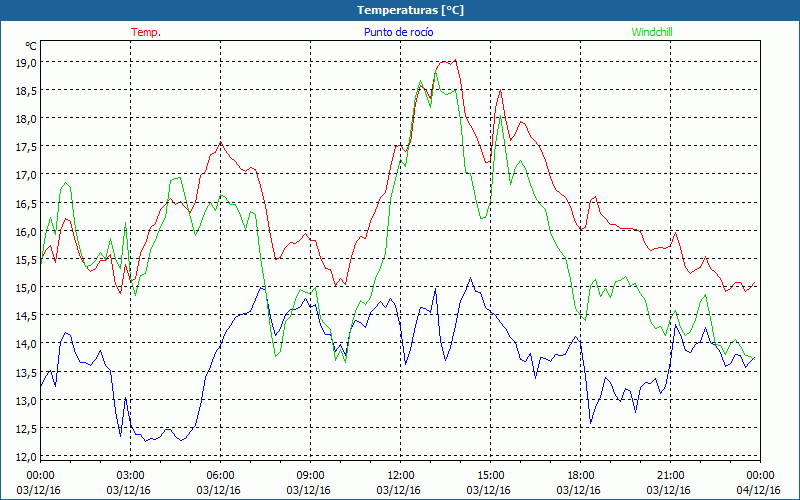Click the 16,0 y-axis value
The width and height of the screenshot is (800, 500).
click(27, 232)
